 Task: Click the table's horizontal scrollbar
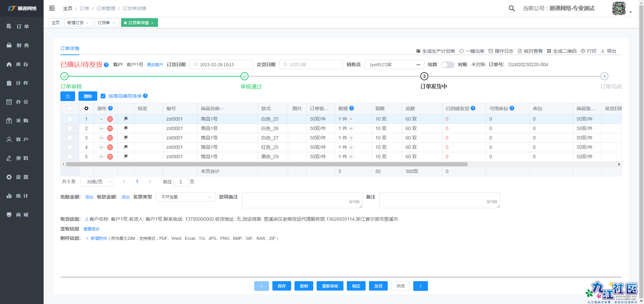coord(267,164)
